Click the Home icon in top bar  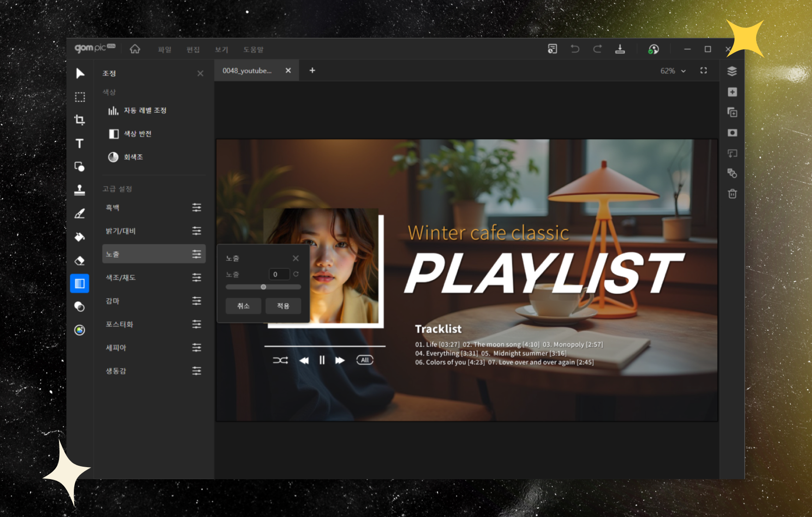pos(135,49)
